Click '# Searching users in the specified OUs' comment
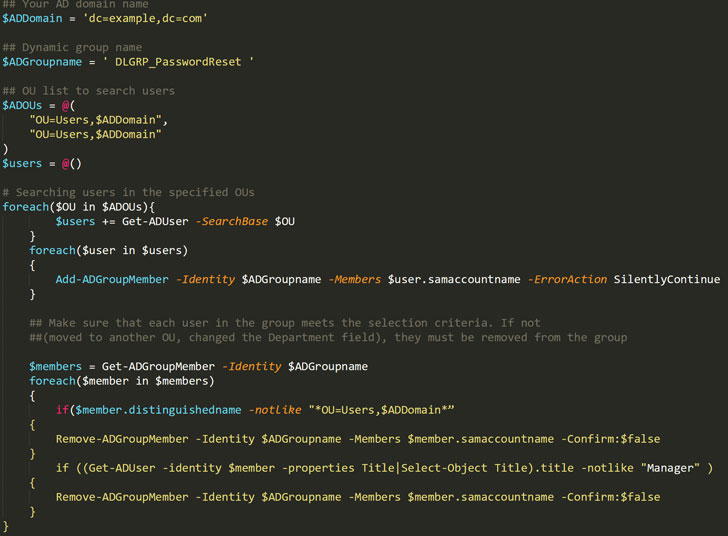 (128, 192)
